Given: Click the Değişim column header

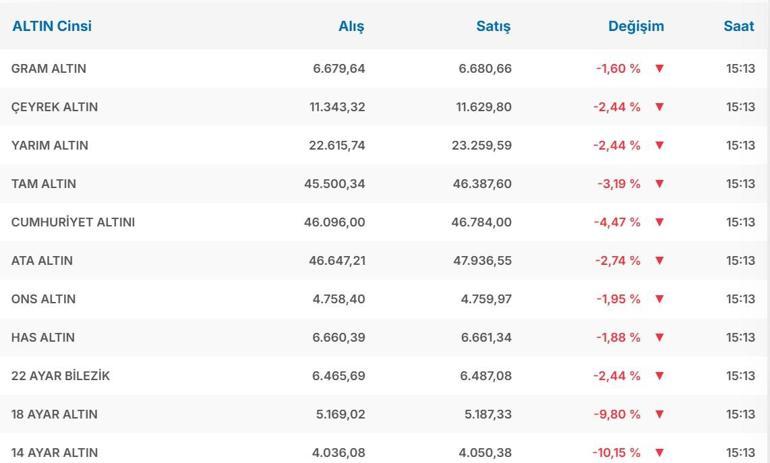Looking at the screenshot, I should point(636,26).
